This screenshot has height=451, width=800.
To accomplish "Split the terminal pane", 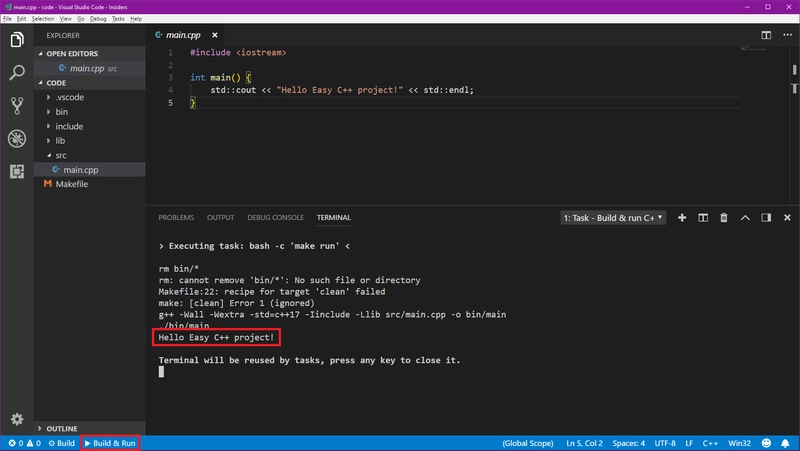I will point(703,218).
